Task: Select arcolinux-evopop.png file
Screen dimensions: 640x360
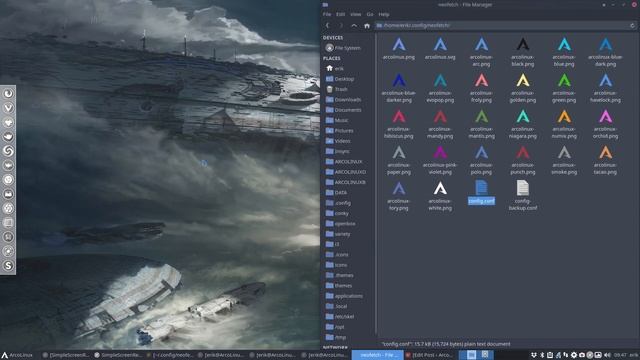Action: [440, 88]
